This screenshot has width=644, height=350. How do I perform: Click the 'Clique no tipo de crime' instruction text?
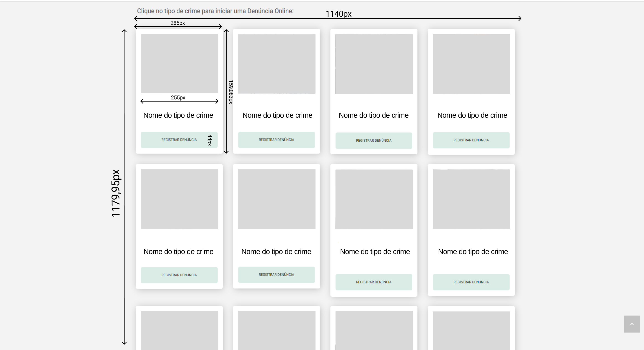[215, 11]
